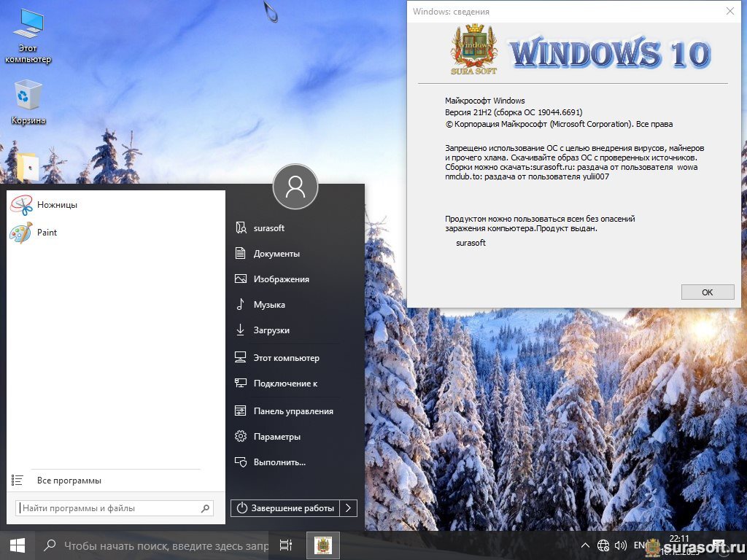Click the Windows Start button
The height and width of the screenshot is (560, 747).
[x=18, y=545]
